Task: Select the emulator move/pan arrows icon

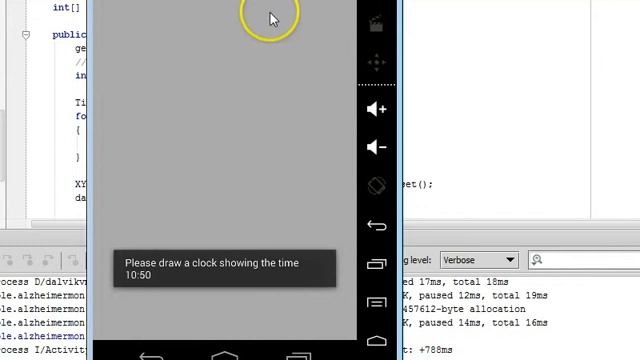Action: click(x=376, y=62)
